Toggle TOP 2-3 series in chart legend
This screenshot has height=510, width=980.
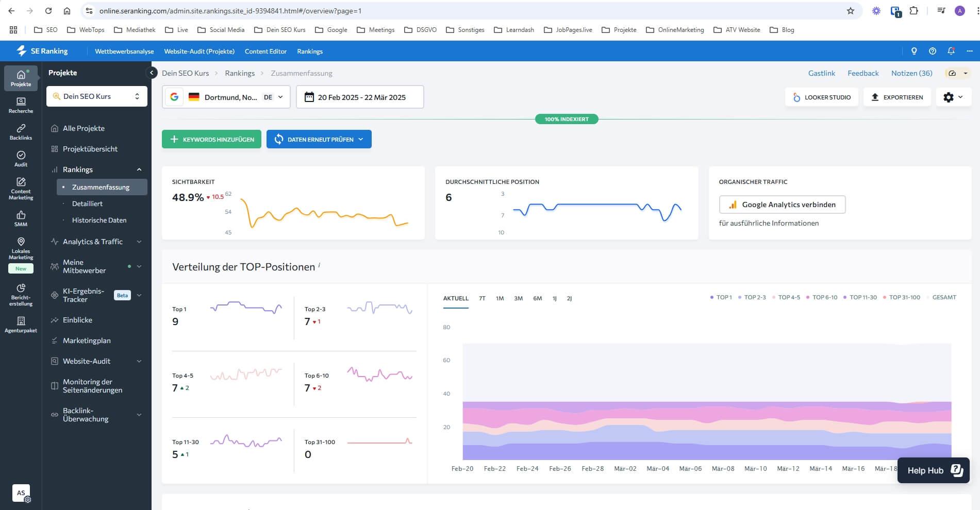[x=752, y=297]
